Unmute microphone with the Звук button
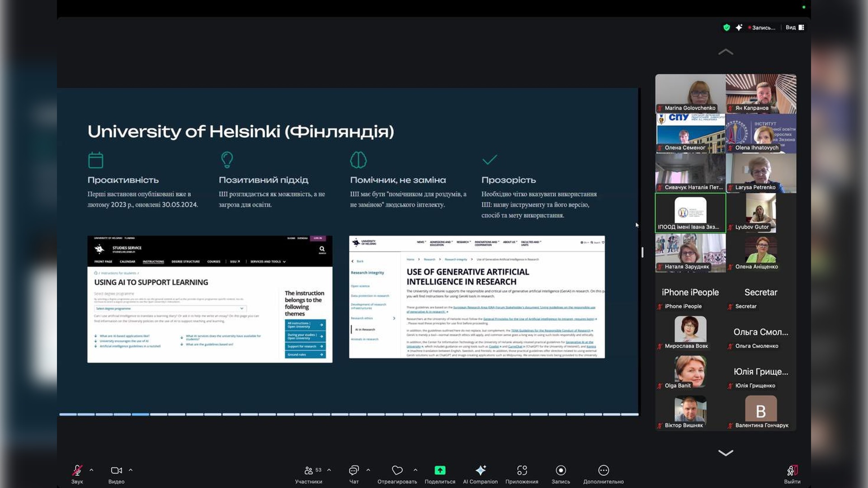Screen dimensions: 868x488 click(77, 474)
